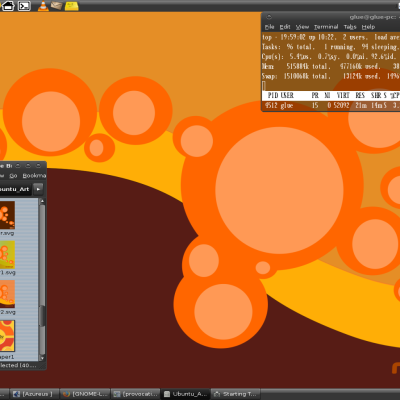
Task: Open the mail envelope launcher
Action: click(x=56, y=6)
